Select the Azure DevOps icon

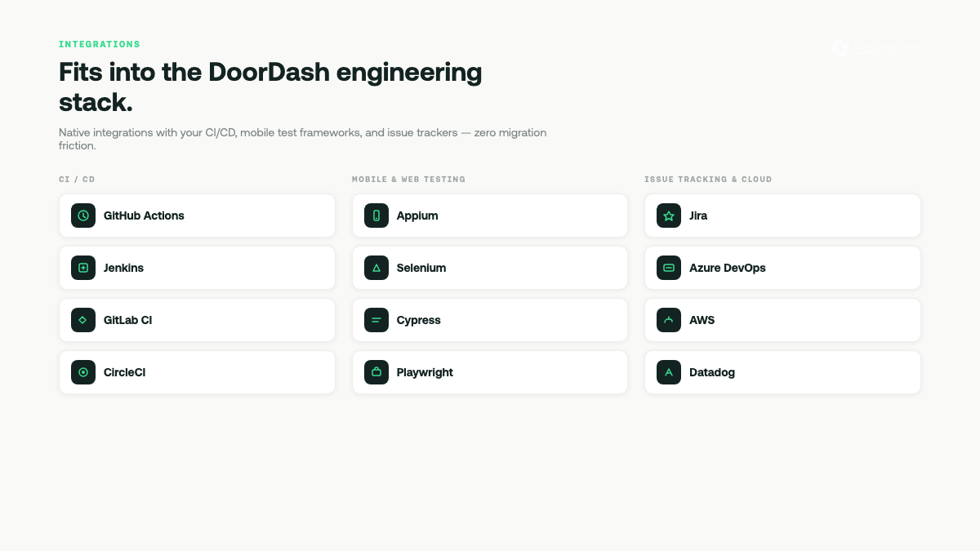pos(669,268)
